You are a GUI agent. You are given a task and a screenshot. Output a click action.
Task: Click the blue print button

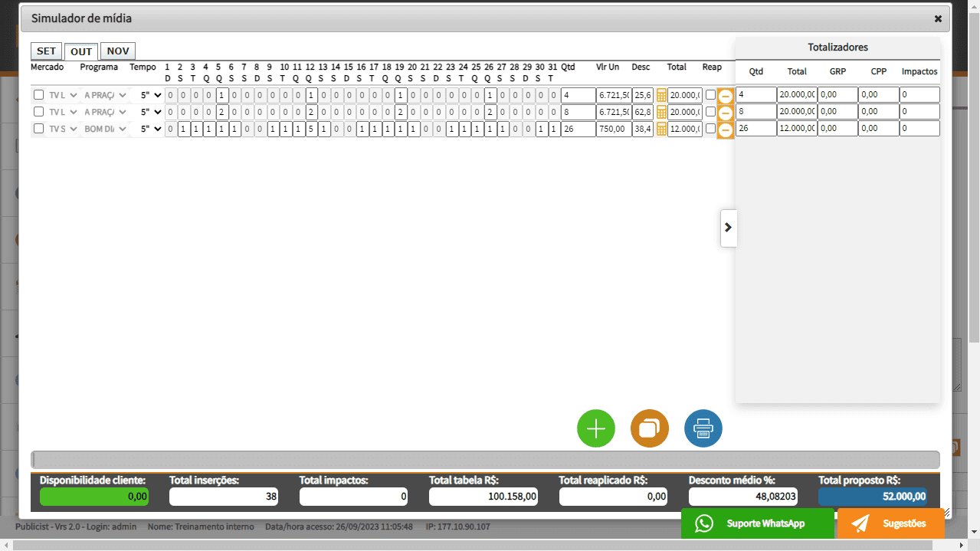703,428
